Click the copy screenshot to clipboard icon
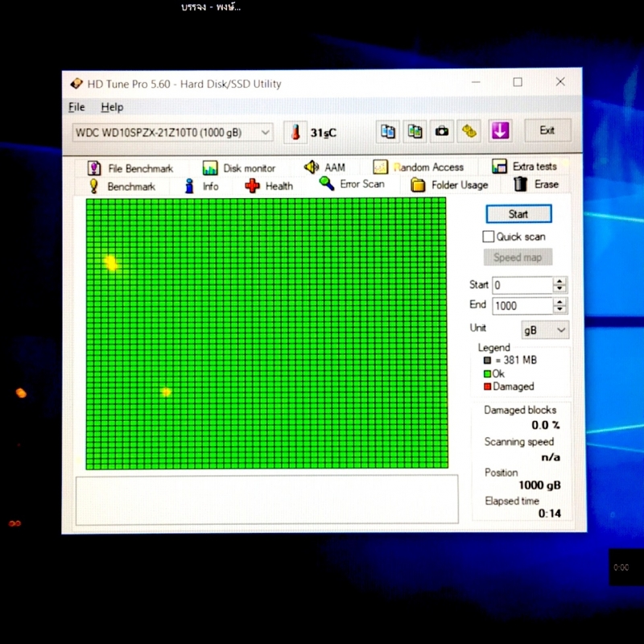The width and height of the screenshot is (644, 644). 415,132
